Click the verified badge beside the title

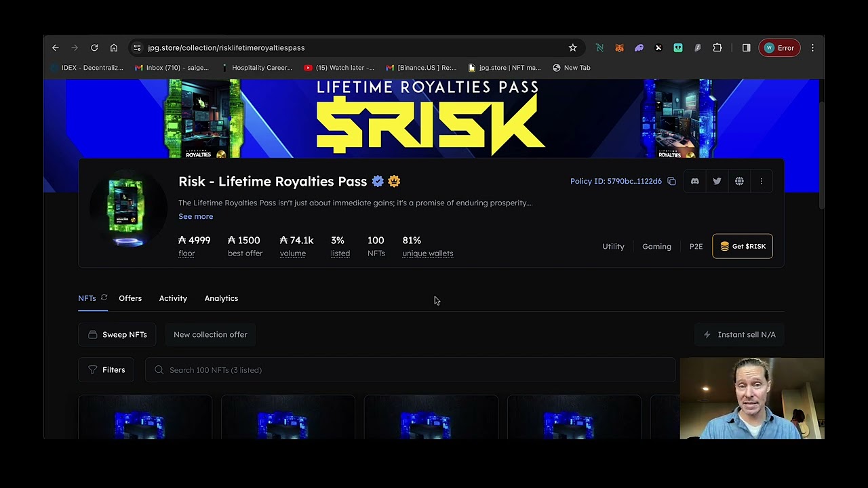pyautogui.click(x=378, y=181)
